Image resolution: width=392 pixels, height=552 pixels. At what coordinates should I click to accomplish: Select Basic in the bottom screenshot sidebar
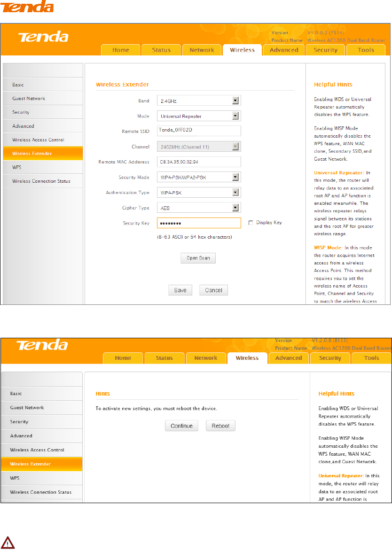41,394
